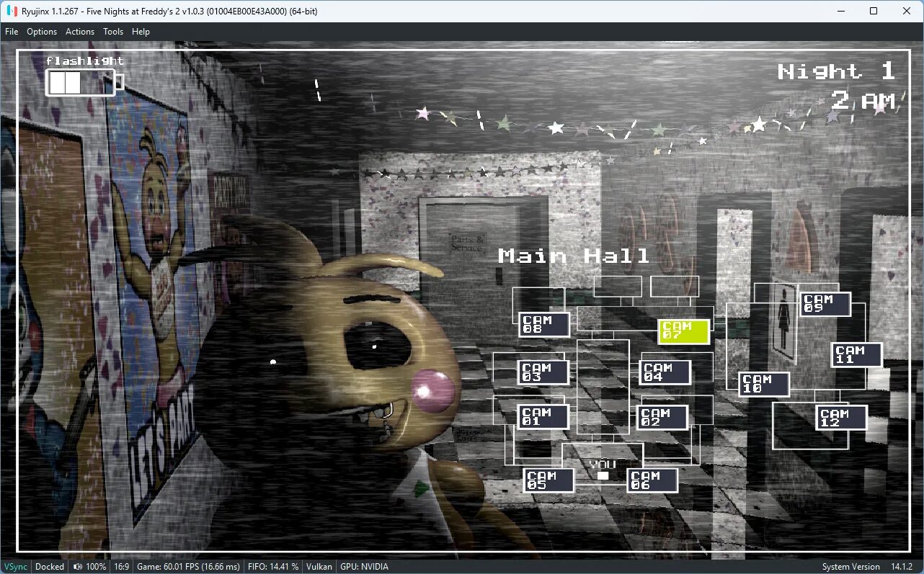
Task: Switch to CAM 08 on map
Action: (544, 324)
